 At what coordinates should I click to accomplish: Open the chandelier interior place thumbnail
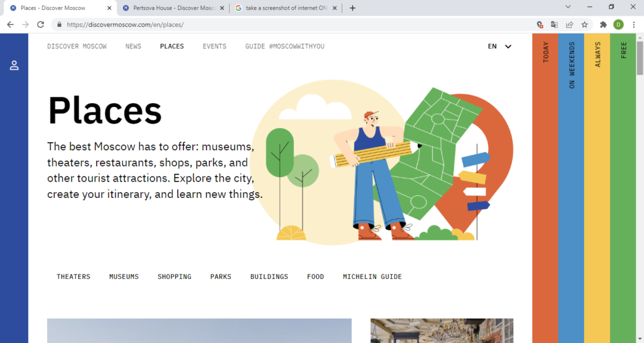coord(442,330)
